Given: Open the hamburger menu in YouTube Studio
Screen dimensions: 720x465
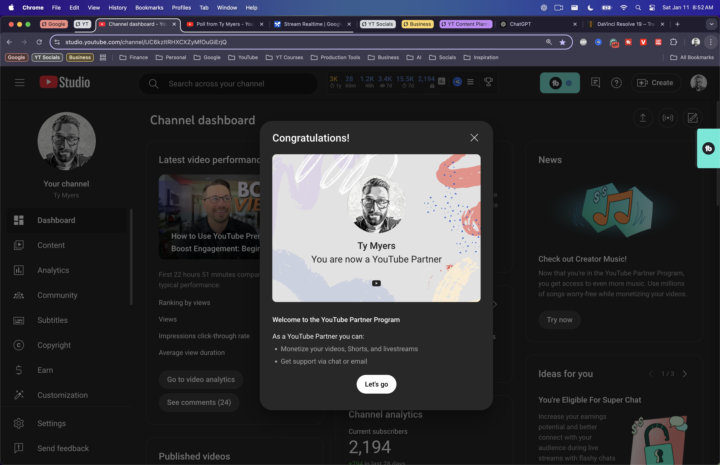Looking at the screenshot, I should [x=19, y=83].
